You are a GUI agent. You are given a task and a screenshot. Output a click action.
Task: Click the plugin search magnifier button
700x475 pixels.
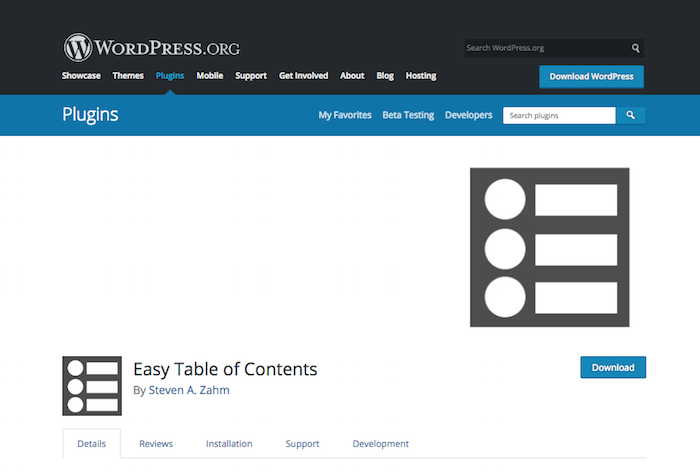630,115
